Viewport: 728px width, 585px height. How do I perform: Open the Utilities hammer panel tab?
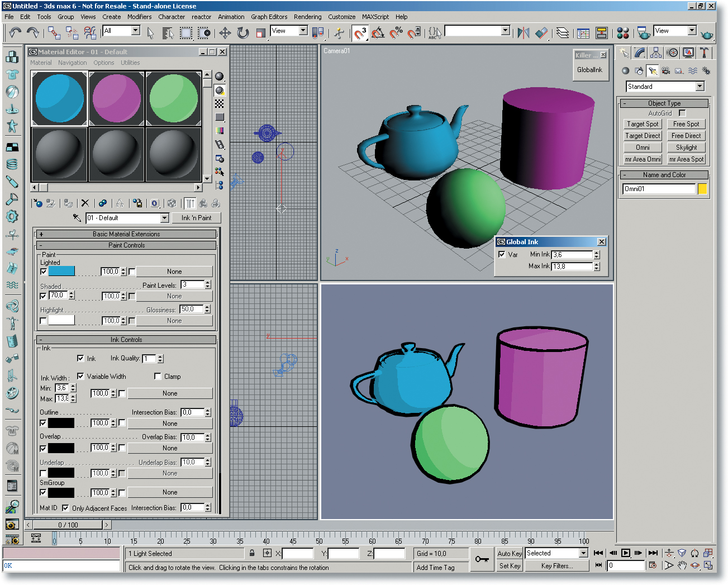pos(705,53)
